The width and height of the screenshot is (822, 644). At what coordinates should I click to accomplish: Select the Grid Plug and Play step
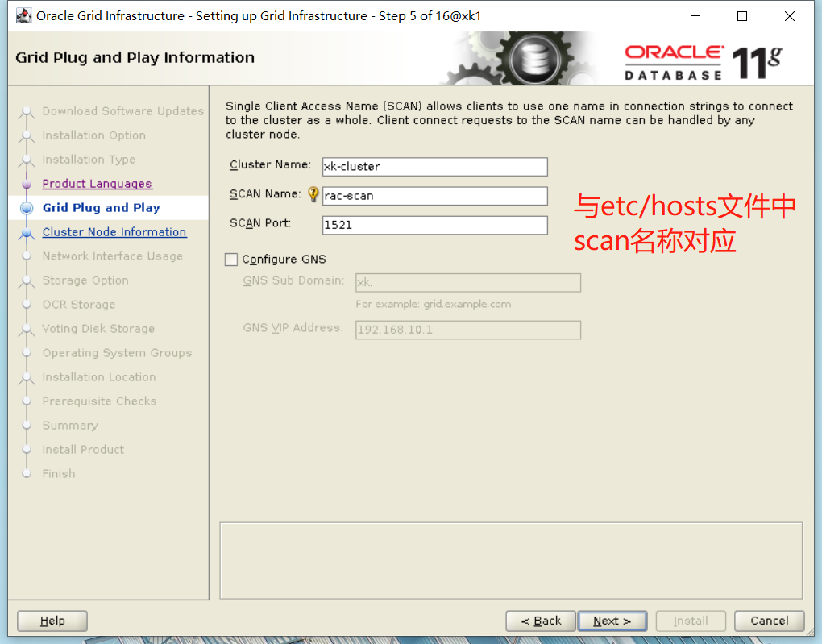(x=102, y=208)
